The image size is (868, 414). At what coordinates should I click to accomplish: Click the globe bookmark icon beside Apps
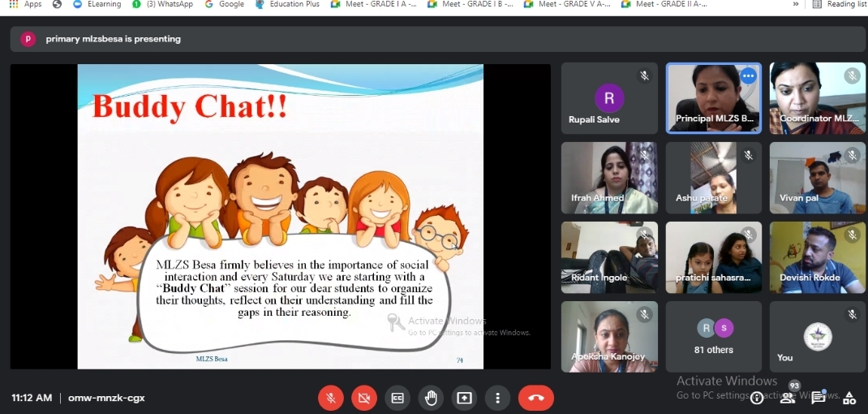pyautogui.click(x=57, y=4)
